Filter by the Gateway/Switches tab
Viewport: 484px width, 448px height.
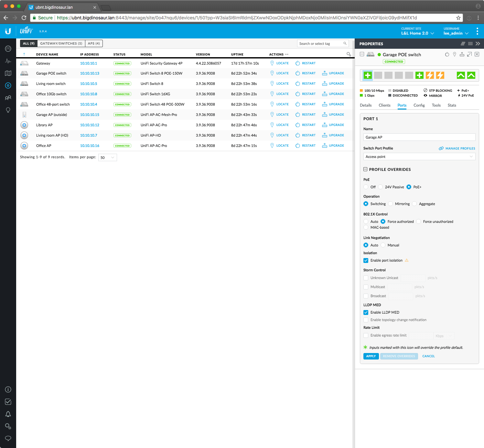(x=61, y=43)
